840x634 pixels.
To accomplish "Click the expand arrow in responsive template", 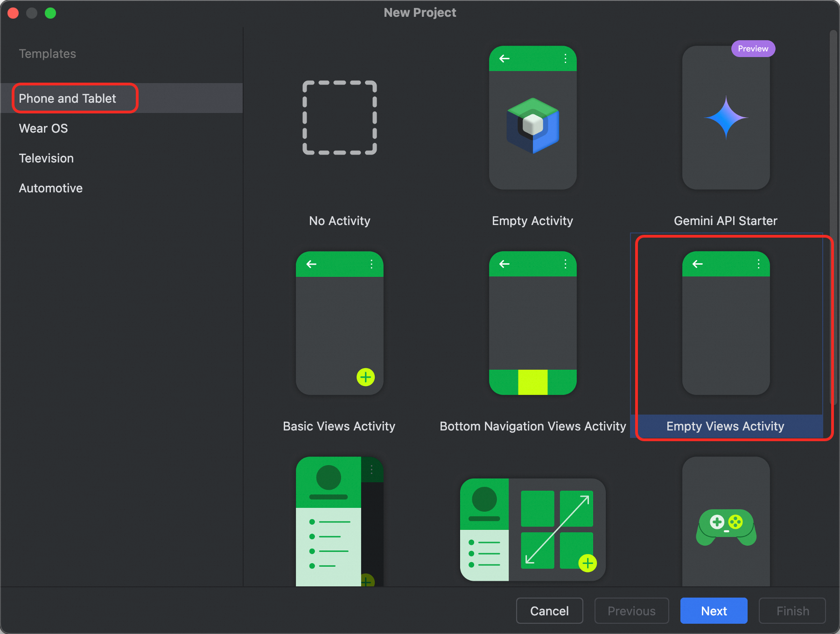I will pyautogui.click(x=557, y=529).
